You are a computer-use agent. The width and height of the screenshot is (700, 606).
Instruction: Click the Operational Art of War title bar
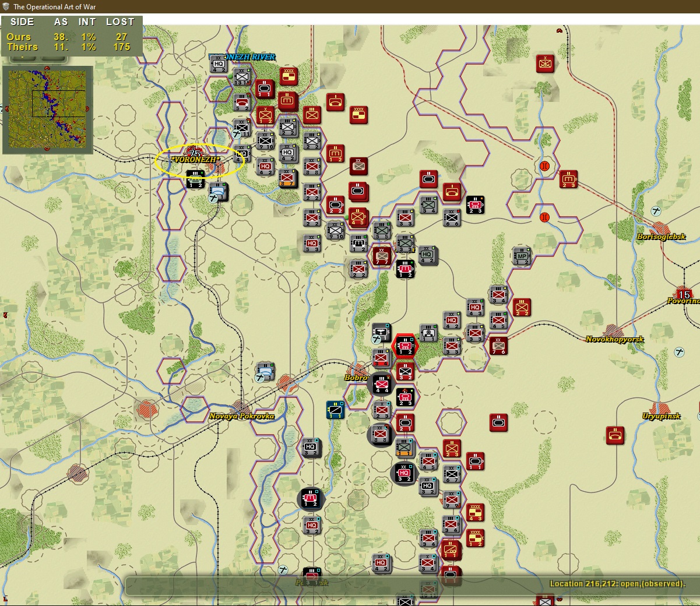click(x=350, y=6)
